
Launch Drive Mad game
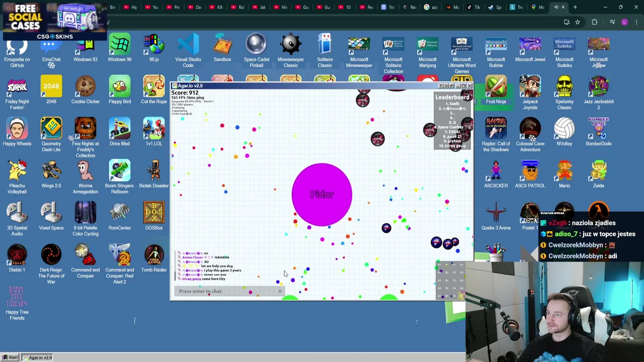[x=120, y=133]
